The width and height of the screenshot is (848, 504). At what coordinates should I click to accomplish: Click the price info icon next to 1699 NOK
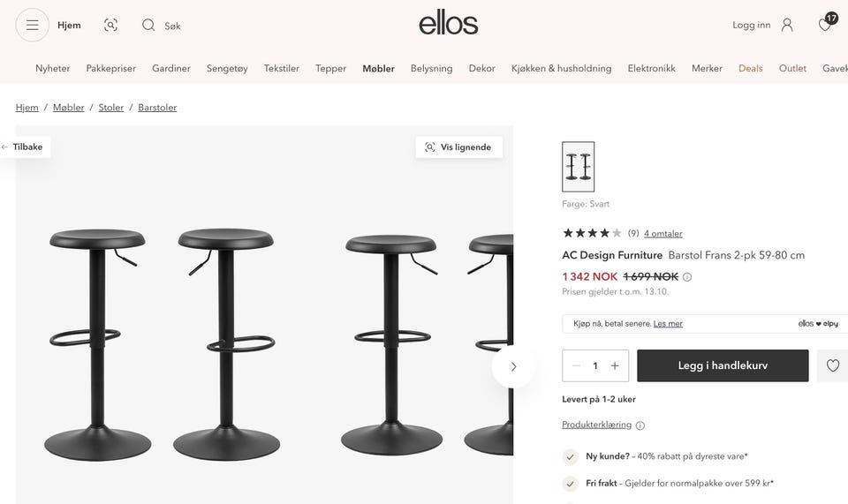(687, 276)
